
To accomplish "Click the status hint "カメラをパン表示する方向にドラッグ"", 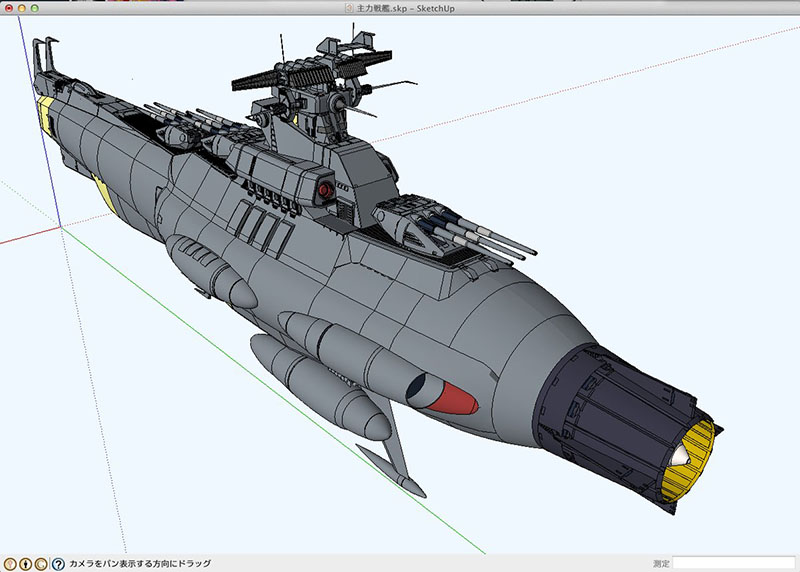I will [140, 563].
